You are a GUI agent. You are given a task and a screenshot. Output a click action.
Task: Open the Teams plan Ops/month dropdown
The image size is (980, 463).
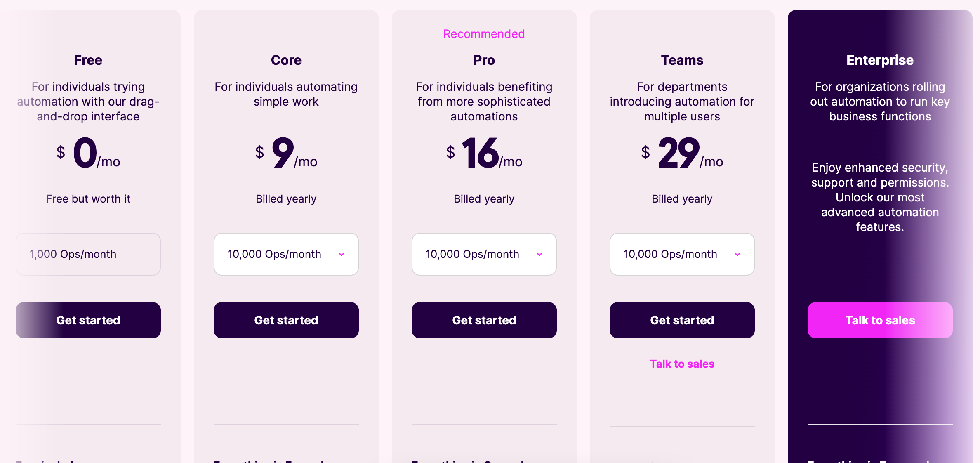pyautogui.click(x=682, y=254)
